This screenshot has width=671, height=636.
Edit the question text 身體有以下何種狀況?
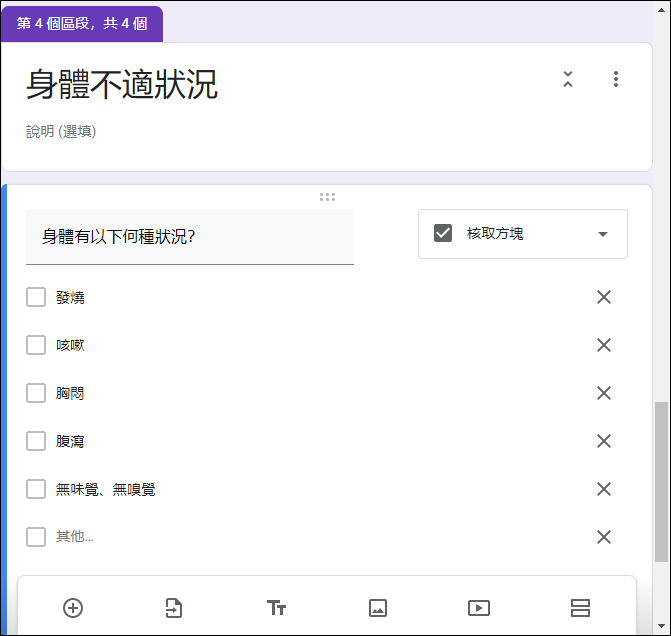point(190,237)
